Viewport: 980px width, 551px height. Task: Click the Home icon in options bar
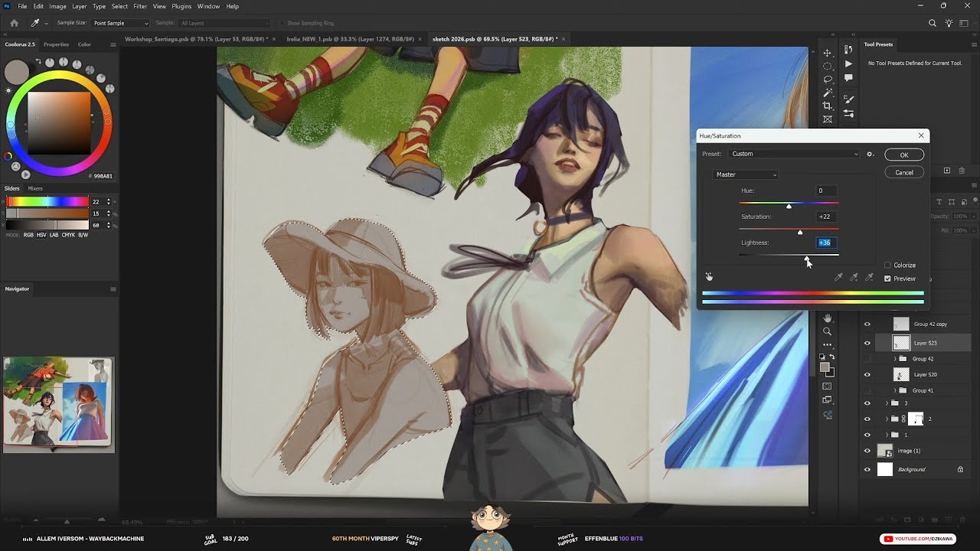point(14,23)
